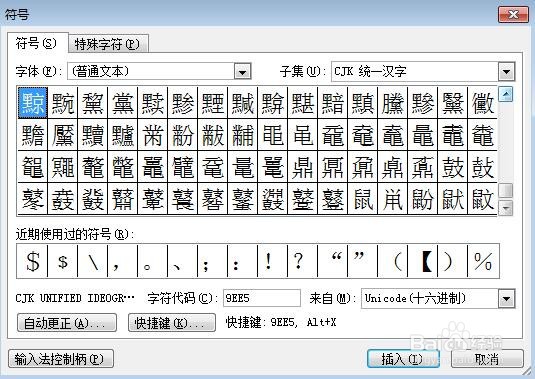The image size is (535, 379).
Task: Select the 黴 character in the grid
Action: tap(483, 103)
